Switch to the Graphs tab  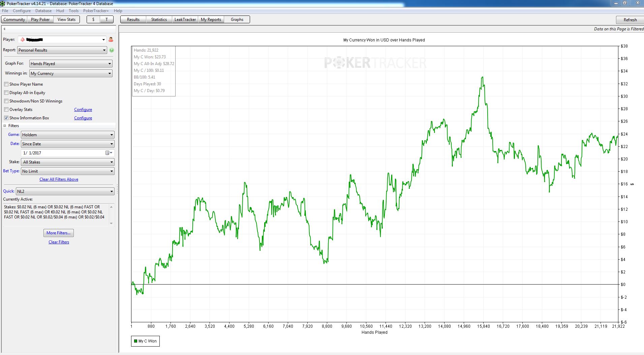pos(237,20)
